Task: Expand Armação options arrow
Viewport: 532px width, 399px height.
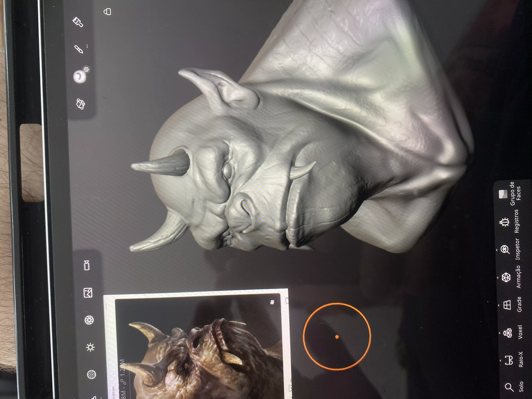Action: [498, 278]
